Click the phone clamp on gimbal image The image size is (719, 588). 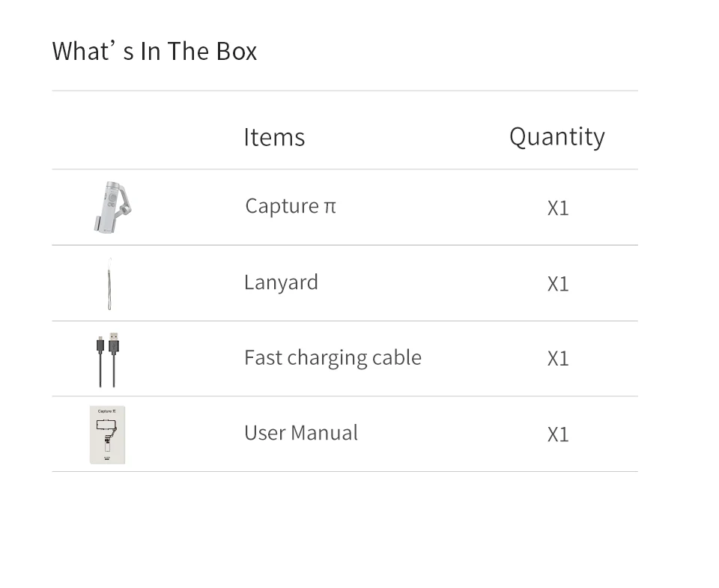(100, 222)
